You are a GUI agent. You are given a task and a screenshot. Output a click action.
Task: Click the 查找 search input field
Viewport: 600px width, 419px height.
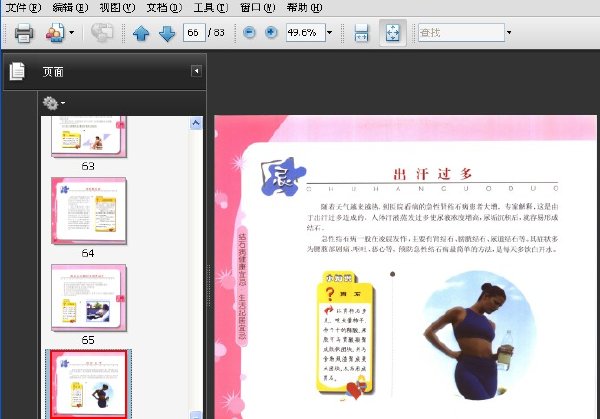[x=461, y=33]
